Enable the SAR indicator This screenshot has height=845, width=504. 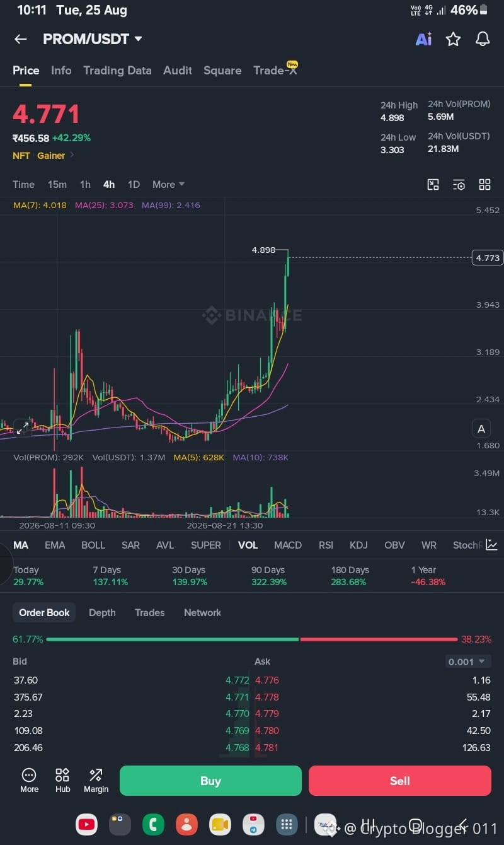point(130,545)
